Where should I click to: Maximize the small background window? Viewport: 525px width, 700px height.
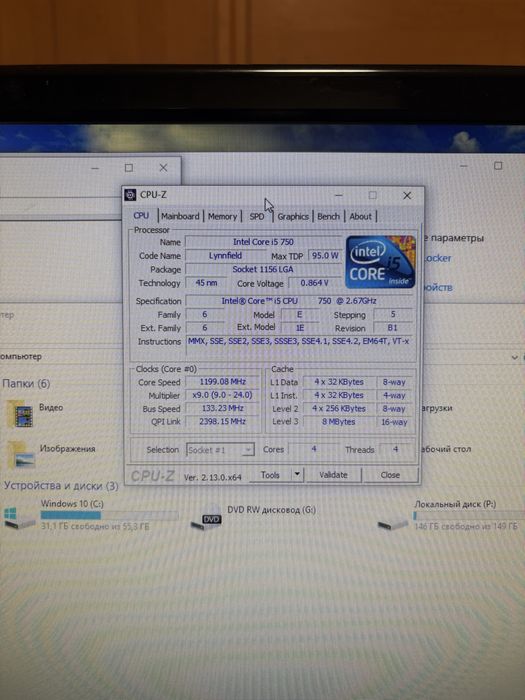(129, 168)
